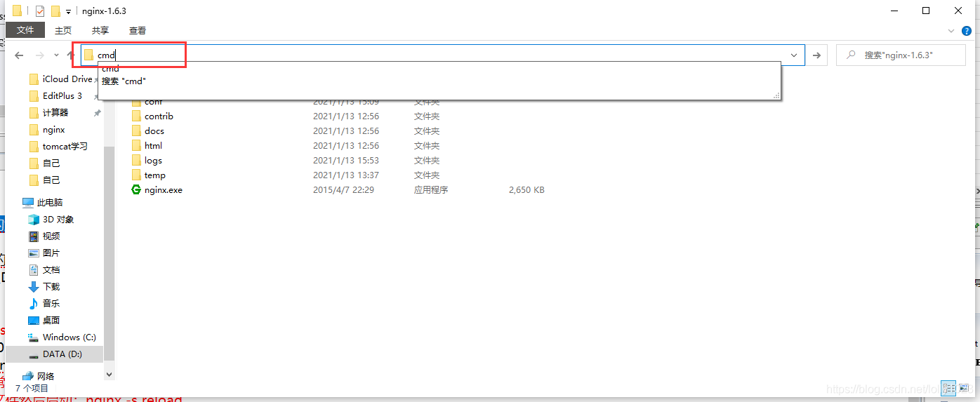
Task: Click the date 2015/4/7 22:29
Action: click(x=343, y=189)
